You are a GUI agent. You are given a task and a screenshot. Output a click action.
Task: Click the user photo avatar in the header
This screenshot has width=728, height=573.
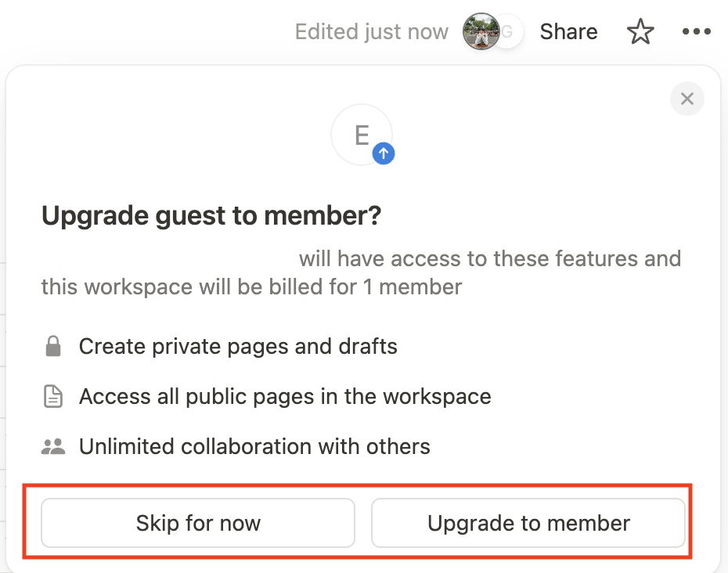point(480,32)
